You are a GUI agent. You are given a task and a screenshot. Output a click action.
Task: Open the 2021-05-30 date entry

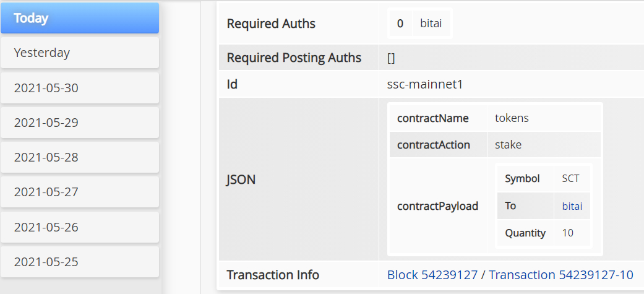tap(79, 88)
